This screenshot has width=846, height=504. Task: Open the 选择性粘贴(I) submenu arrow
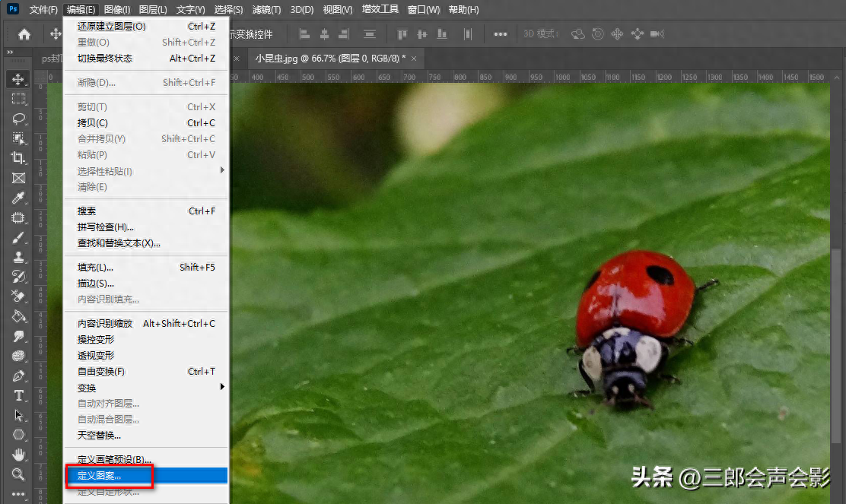coord(221,170)
